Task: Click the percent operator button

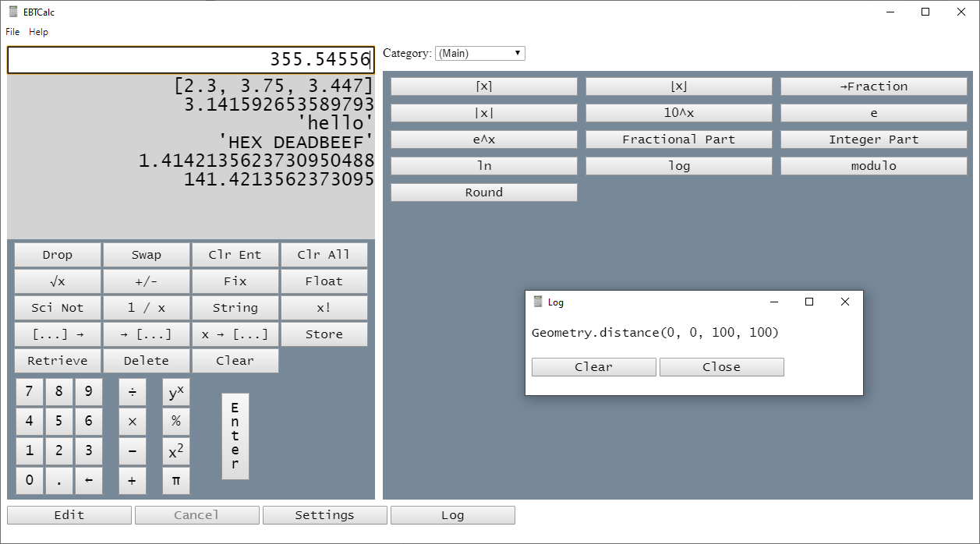Action: [175, 421]
